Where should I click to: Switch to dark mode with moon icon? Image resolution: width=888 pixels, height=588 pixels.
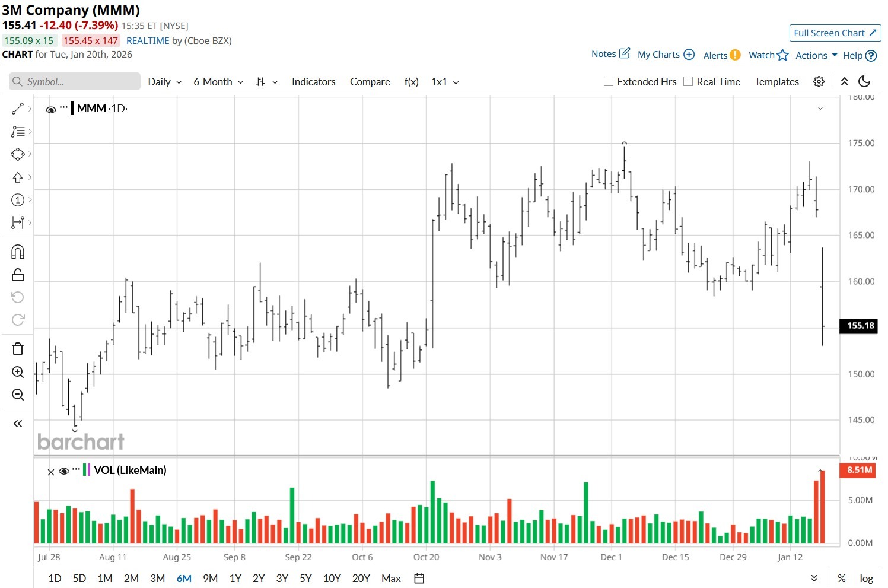point(865,82)
